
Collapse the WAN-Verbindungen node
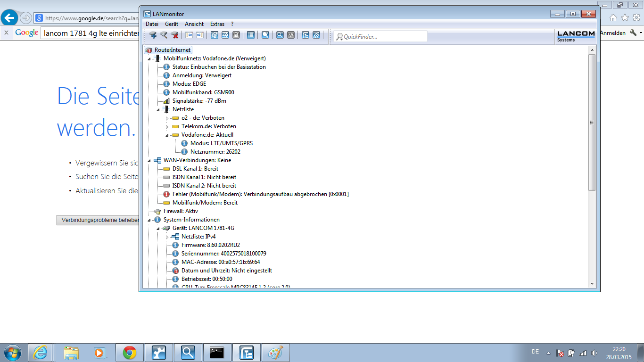[x=149, y=161]
